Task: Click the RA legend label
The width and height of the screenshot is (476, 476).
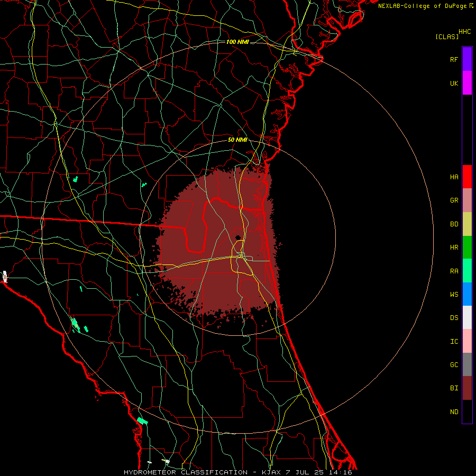Action: (454, 271)
